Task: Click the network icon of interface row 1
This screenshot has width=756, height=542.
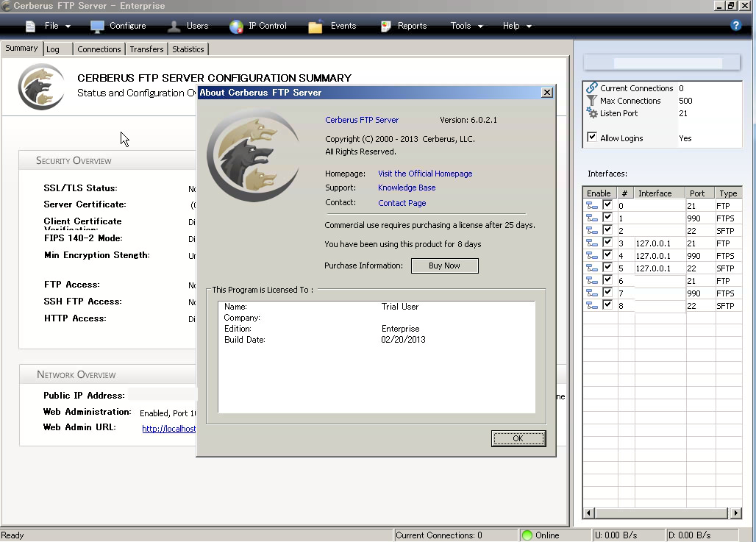Action: point(591,218)
